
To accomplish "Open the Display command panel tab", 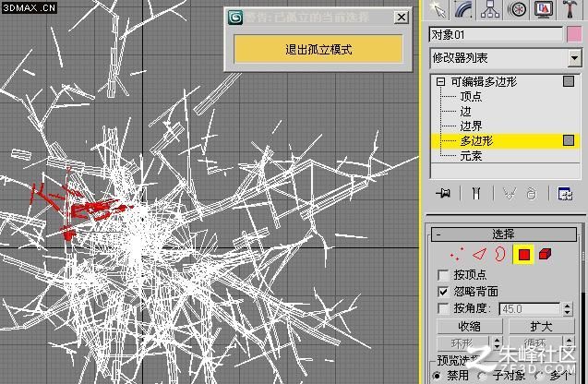I will (543, 9).
